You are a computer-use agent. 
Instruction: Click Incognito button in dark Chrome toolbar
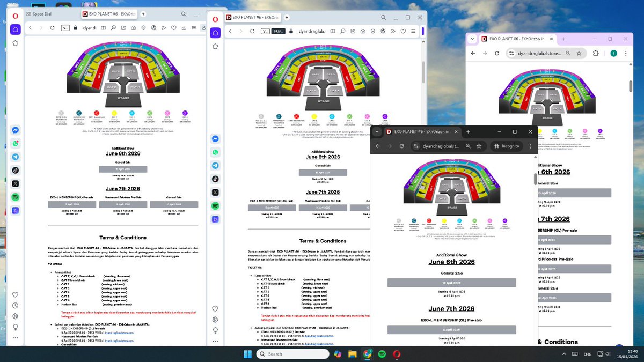tap(507, 146)
